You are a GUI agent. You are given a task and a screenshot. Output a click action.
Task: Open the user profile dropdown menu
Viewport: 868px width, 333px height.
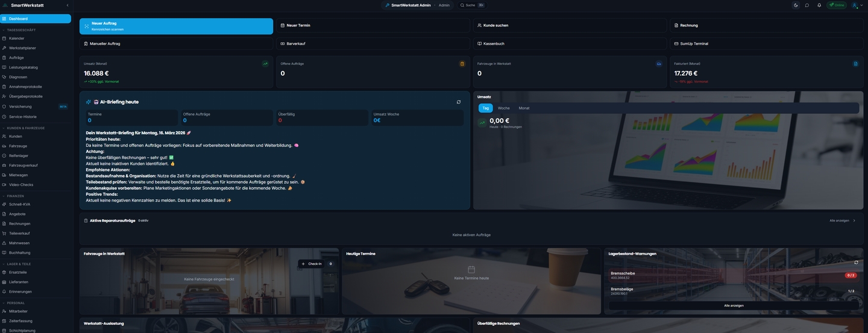click(x=856, y=5)
